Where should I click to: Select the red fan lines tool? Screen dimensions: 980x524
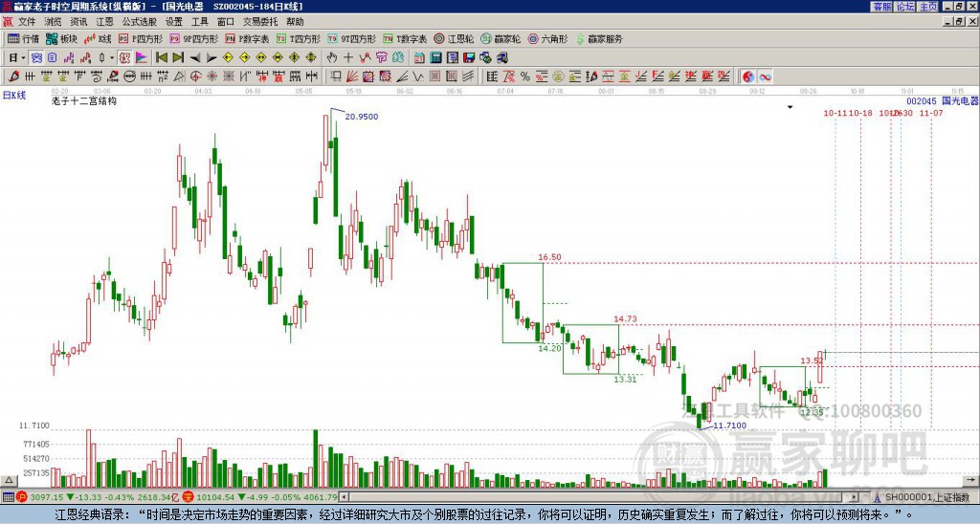click(x=352, y=76)
